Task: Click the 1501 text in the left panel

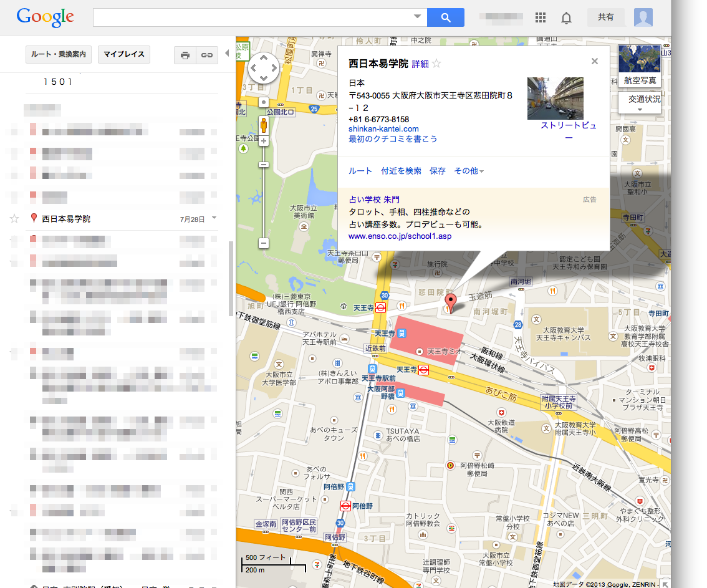Action: 58,82
